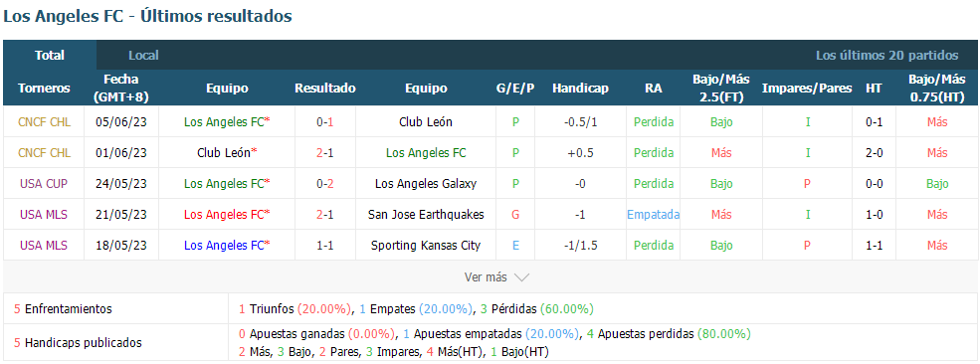Expand the Ver más chevron arrow

pos(521,277)
